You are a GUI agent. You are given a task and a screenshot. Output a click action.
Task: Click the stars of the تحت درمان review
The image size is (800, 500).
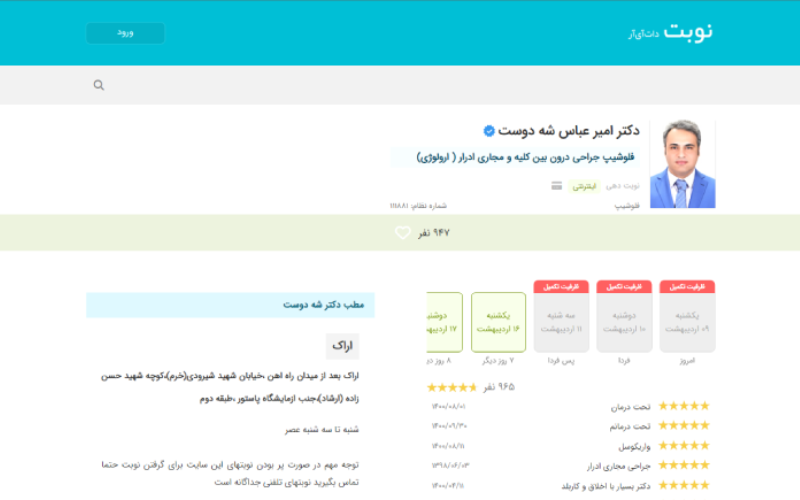coord(684,406)
